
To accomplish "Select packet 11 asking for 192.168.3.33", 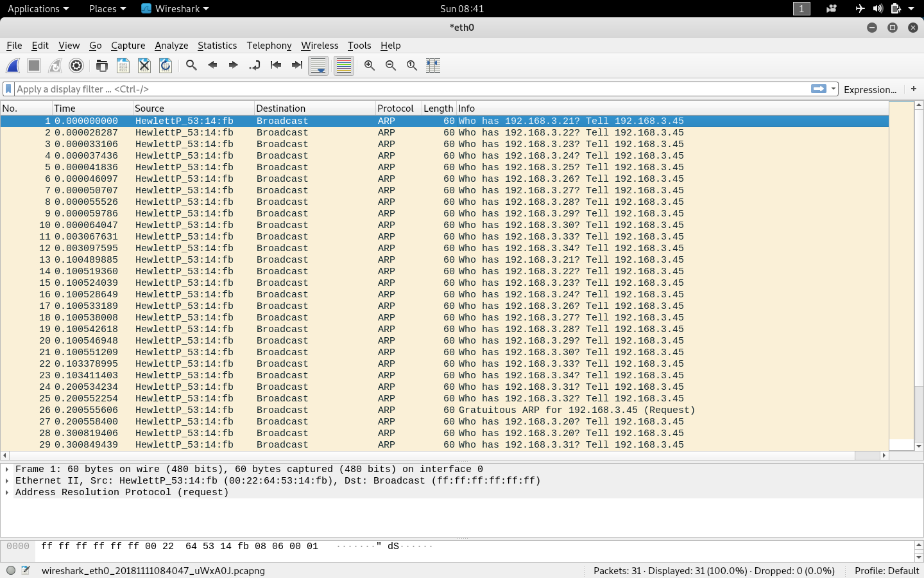I will tap(445, 236).
